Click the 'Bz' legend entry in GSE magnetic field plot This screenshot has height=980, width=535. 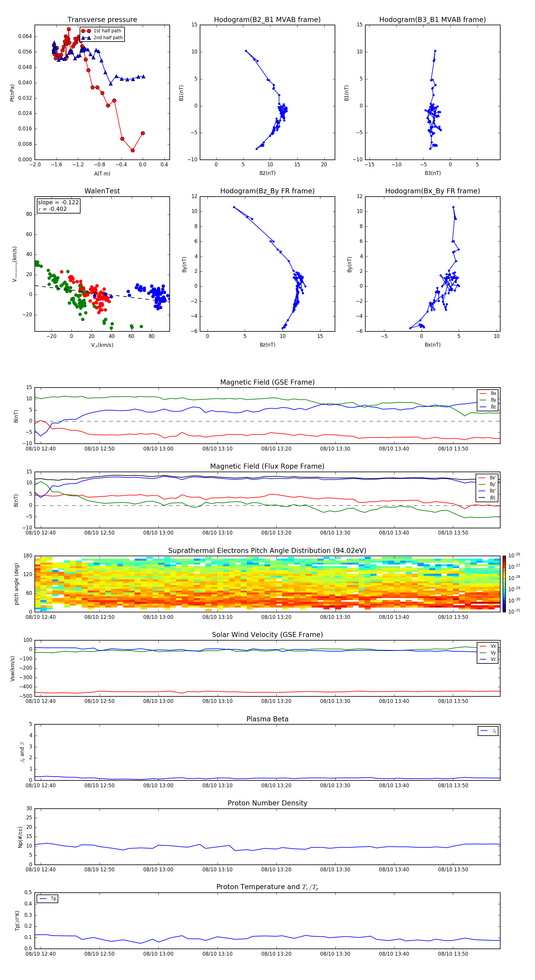(488, 407)
